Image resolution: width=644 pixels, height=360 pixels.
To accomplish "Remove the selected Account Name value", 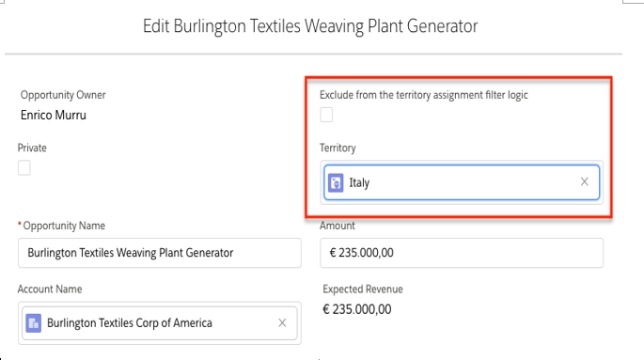I will click(282, 323).
